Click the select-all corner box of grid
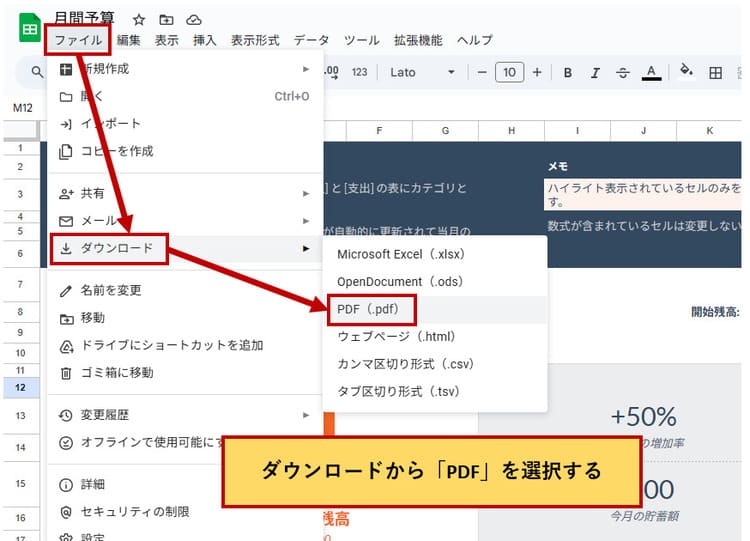Screen dimensions: 750x541 21,131
